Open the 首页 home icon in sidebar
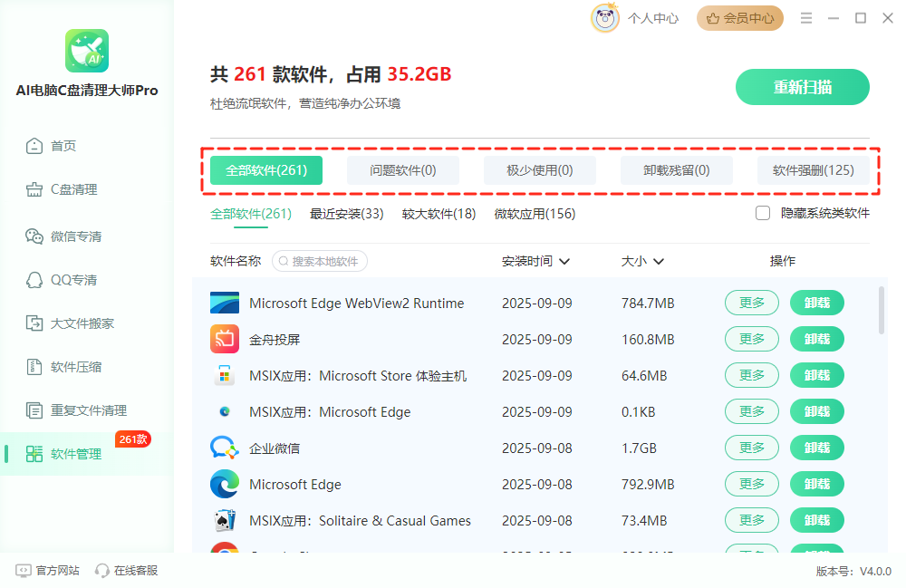Image resolution: width=906 pixels, height=588 pixels. pos(34,146)
